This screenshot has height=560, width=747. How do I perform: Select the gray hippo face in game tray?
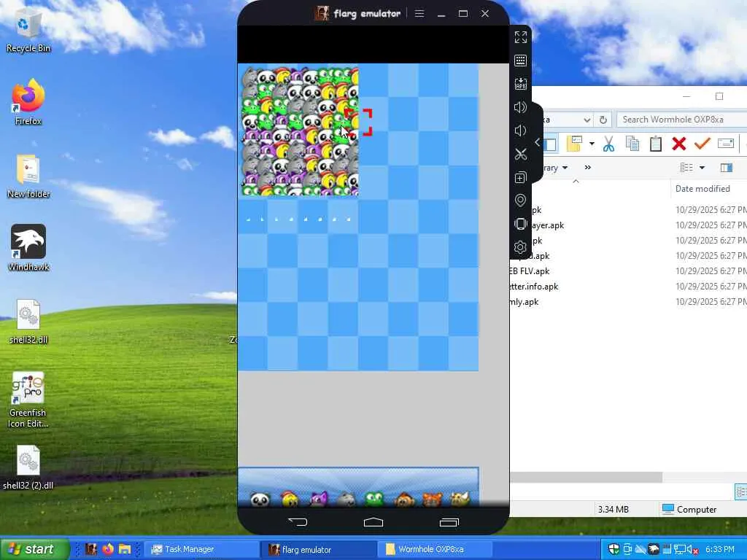[x=347, y=499]
